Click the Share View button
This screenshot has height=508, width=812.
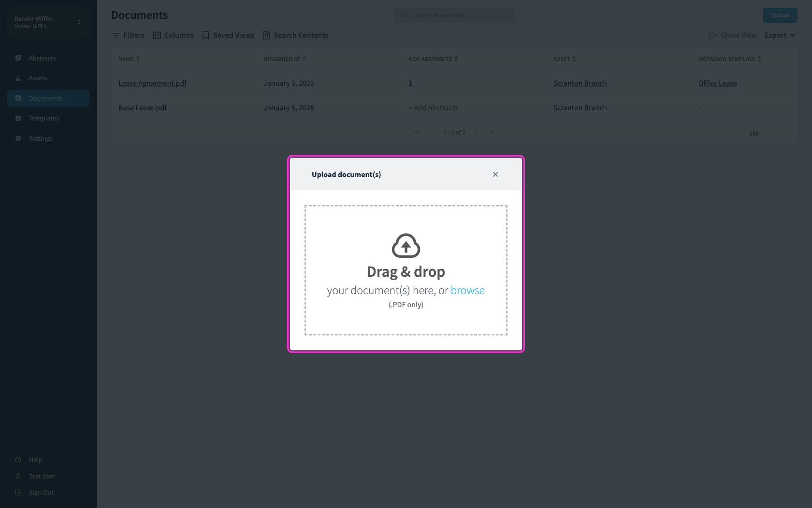733,35
